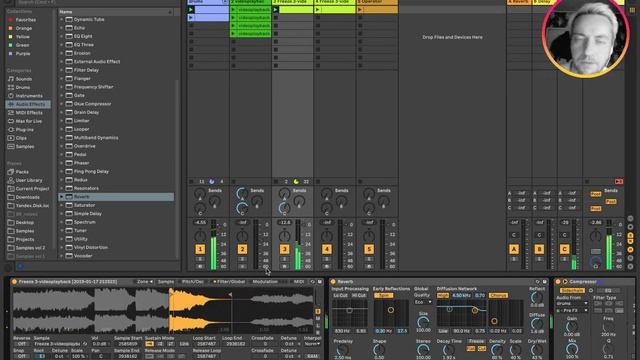Open the Plug-ins category

tap(24, 130)
